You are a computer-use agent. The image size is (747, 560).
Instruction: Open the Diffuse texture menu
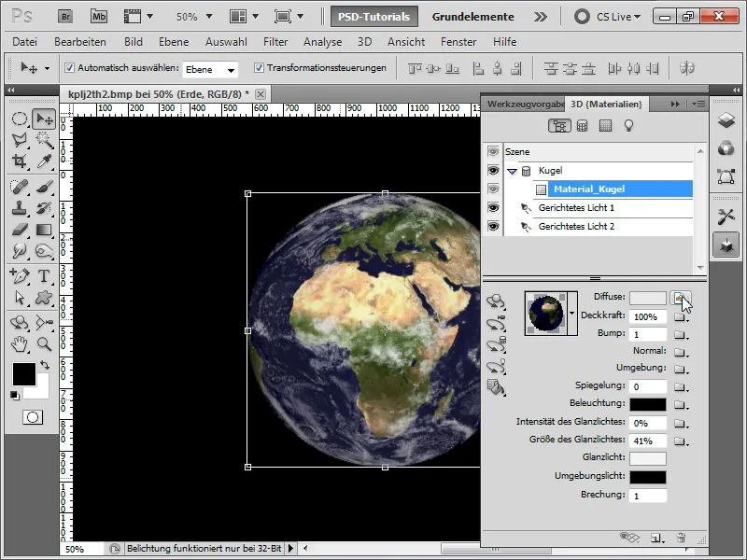click(681, 299)
